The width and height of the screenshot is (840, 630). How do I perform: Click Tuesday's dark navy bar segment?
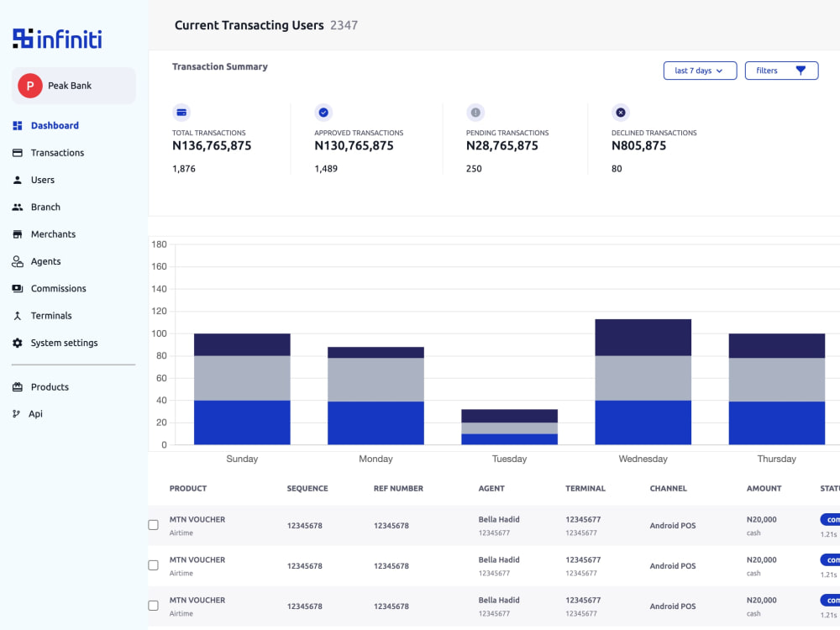[510, 417]
